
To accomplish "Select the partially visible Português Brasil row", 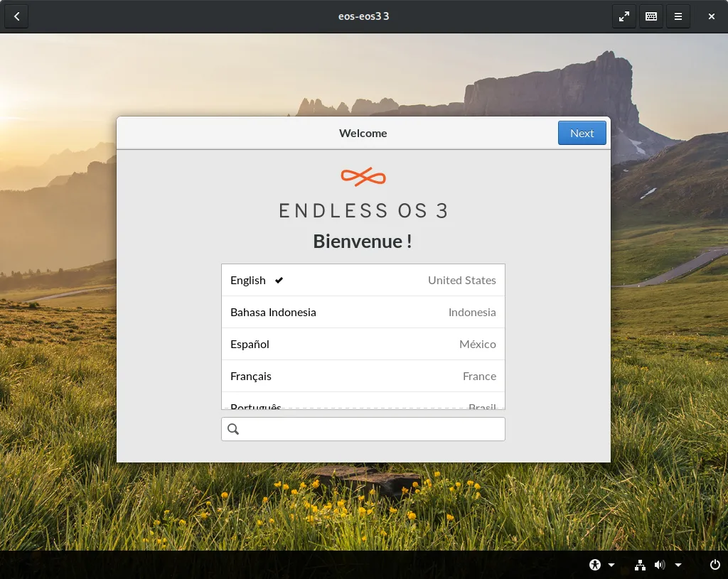I will coord(363,404).
